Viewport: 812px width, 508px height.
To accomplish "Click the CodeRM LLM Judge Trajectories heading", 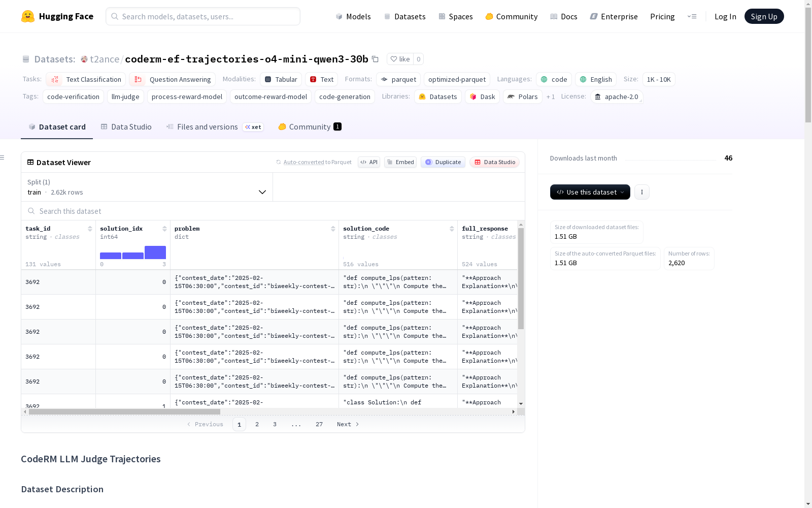I will (91, 459).
